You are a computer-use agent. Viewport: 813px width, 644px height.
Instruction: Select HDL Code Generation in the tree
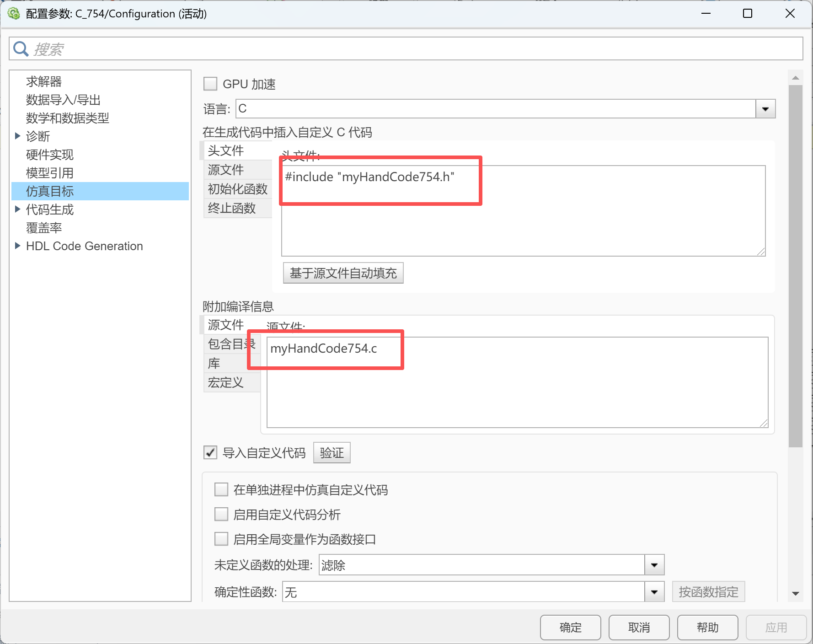pos(85,246)
